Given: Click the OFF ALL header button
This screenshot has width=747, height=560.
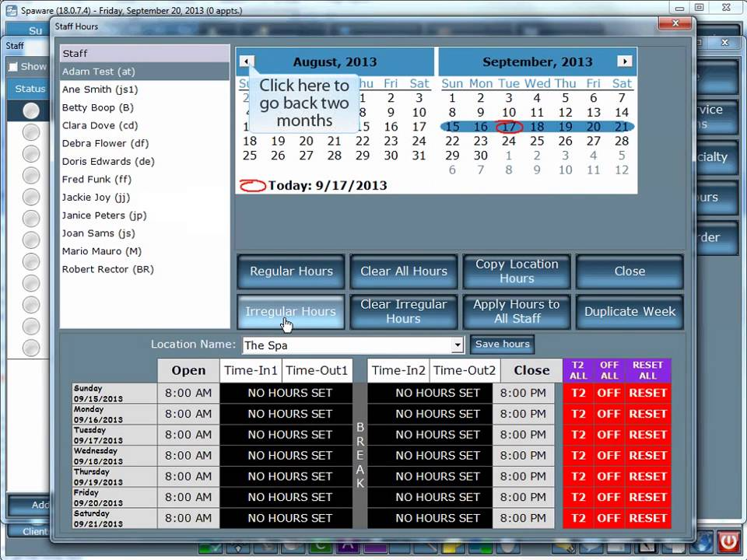Looking at the screenshot, I should click(x=608, y=370).
